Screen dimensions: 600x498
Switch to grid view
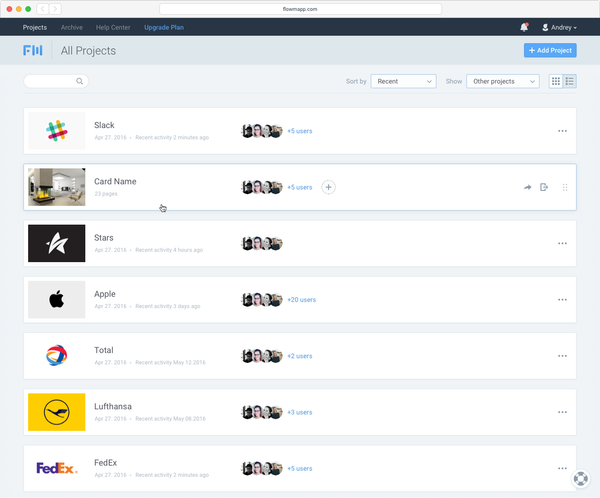click(556, 81)
